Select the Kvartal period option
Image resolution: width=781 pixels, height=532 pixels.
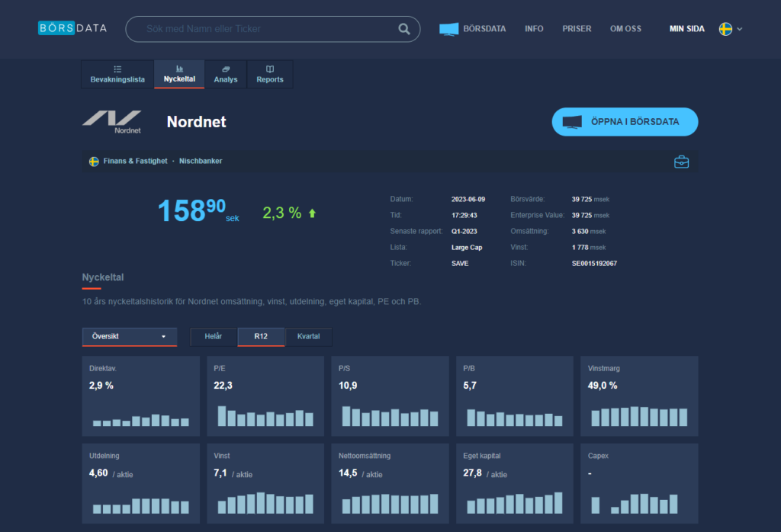308,336
